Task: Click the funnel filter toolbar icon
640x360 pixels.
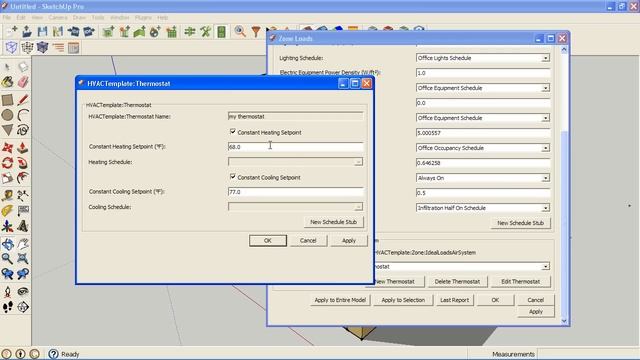Action: (256, 31)
